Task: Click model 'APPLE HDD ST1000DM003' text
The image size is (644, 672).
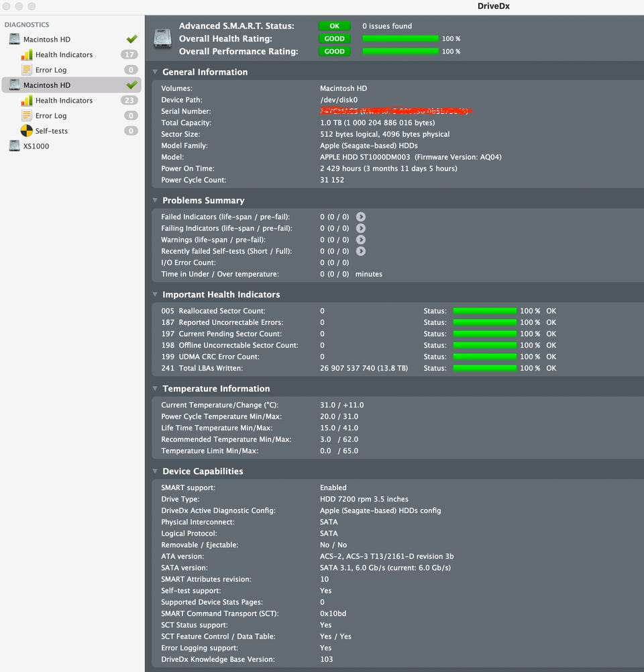Action: coord(365,157)
